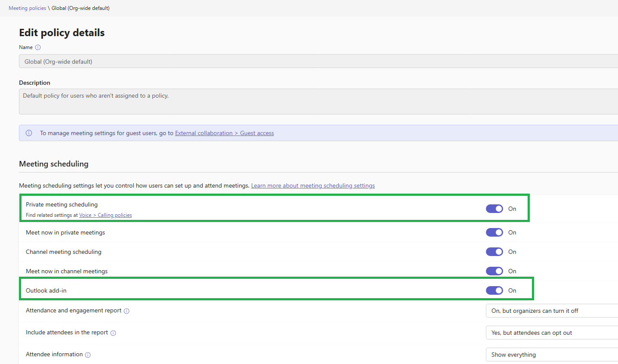Toggle the Outlook add-in switch

[494, 290]
